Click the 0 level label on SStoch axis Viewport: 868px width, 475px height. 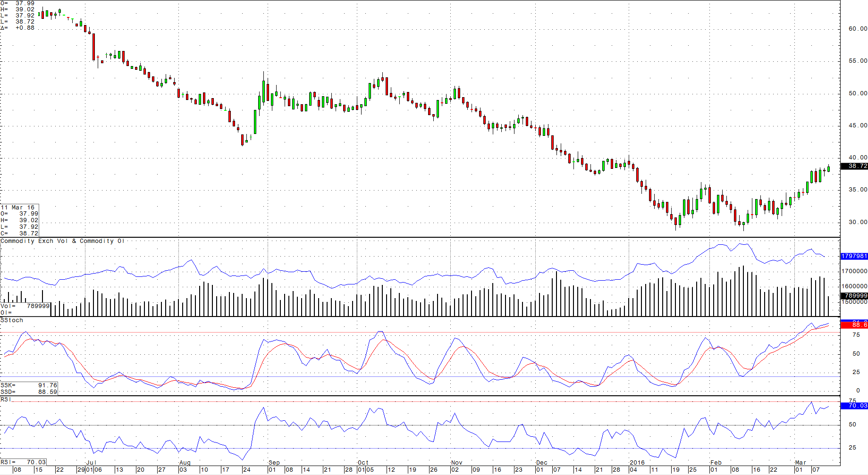[x=858, y=391]
